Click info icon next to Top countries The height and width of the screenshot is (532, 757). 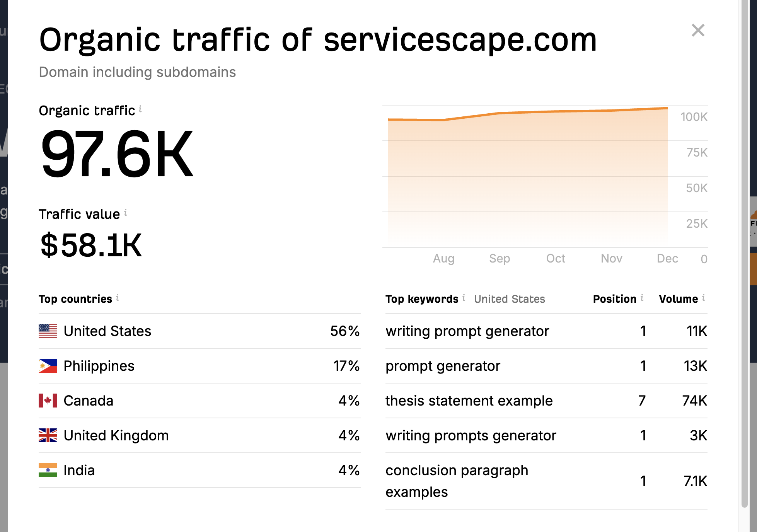coord(118,298)
